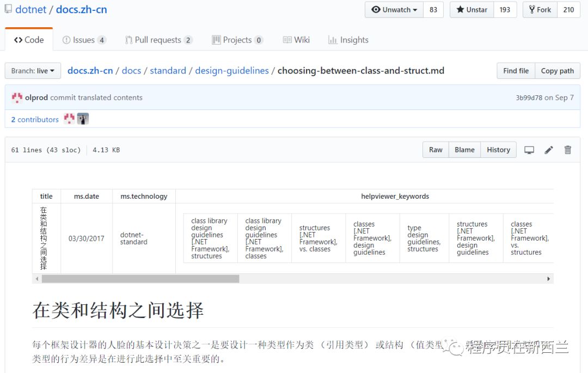Open the dotnet organization link
Screen dimensions: 588x373
[30, 9]
